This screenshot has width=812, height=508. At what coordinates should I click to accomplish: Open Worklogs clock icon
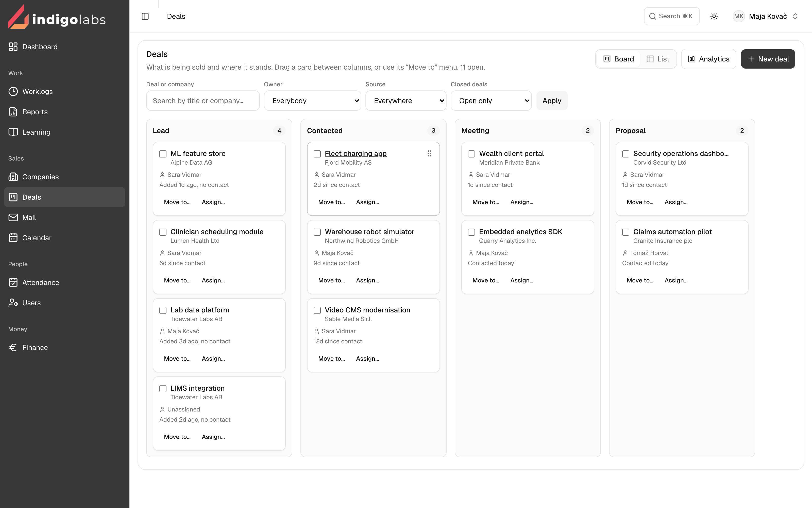tap(13, 91)
